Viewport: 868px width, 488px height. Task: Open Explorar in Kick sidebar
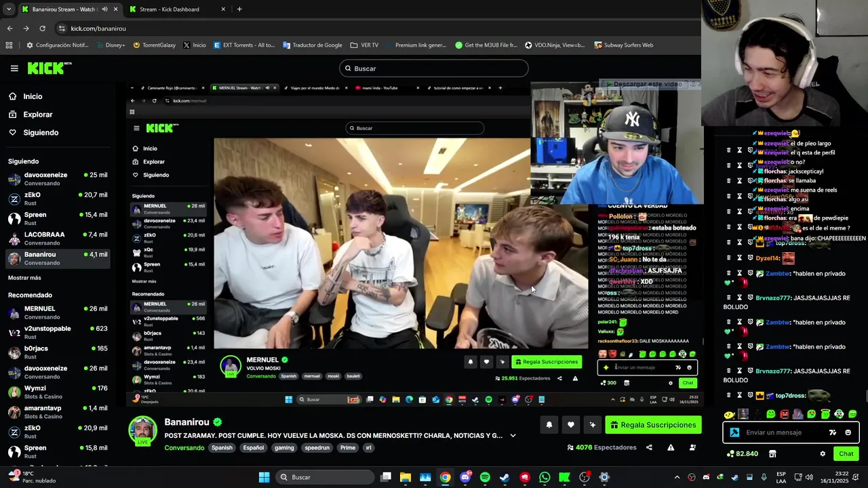pos(37,115)
